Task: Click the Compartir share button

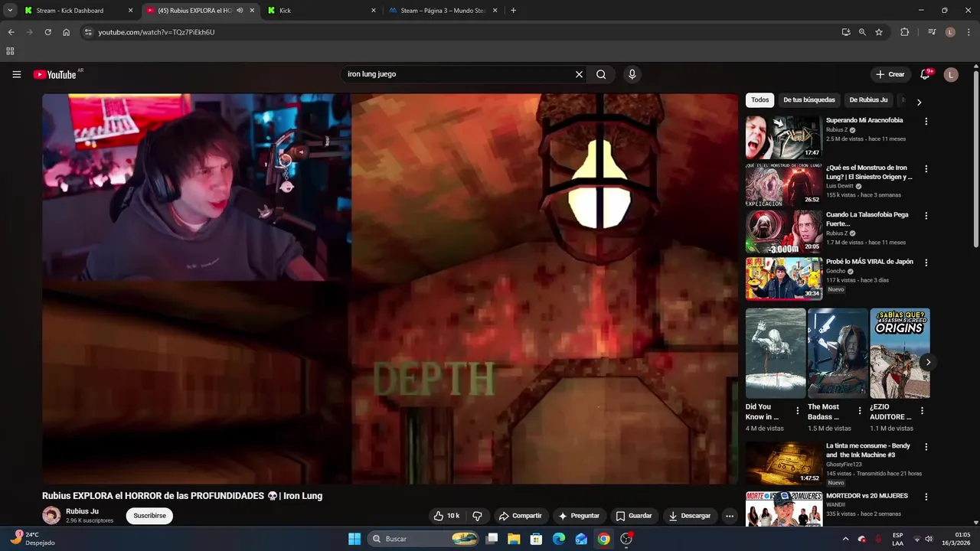Action: point(520,516)
